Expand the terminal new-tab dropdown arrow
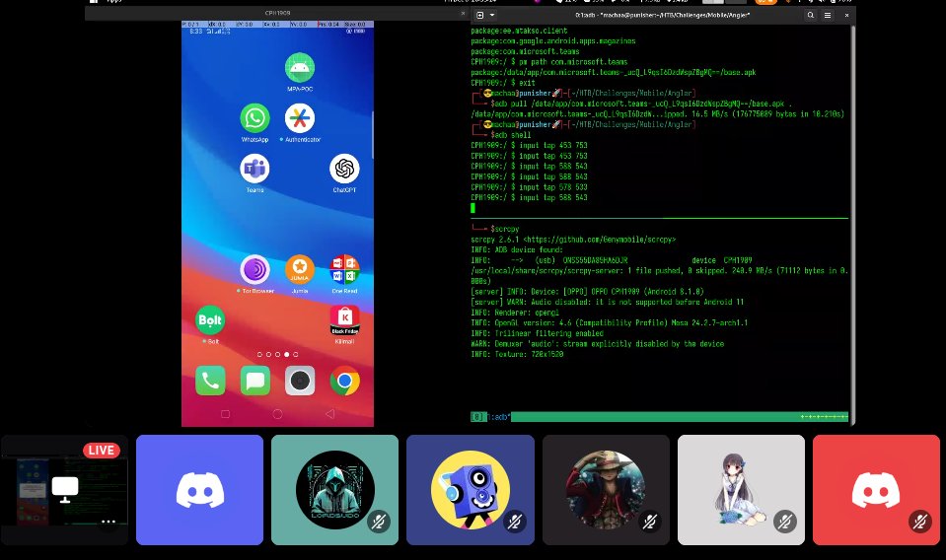The width and height of the screenshot is (946, 560). [x=492, y=15]
